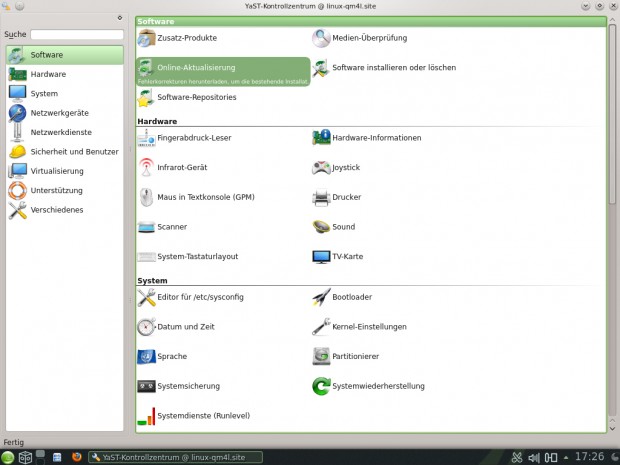620x465 pixels.
Task: Click the sidebar panel detach button
Action: [x=120, y=18]
